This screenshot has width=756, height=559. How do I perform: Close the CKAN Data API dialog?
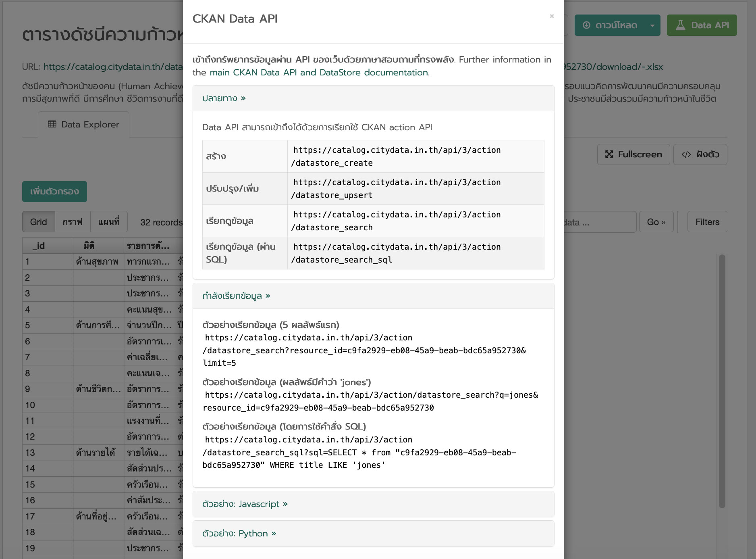[552, 16]
